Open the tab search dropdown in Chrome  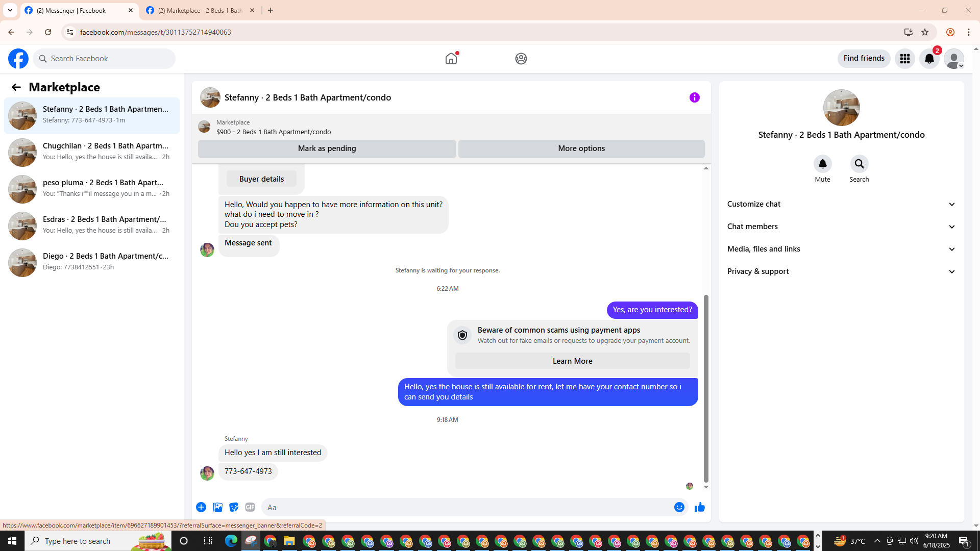10,10
